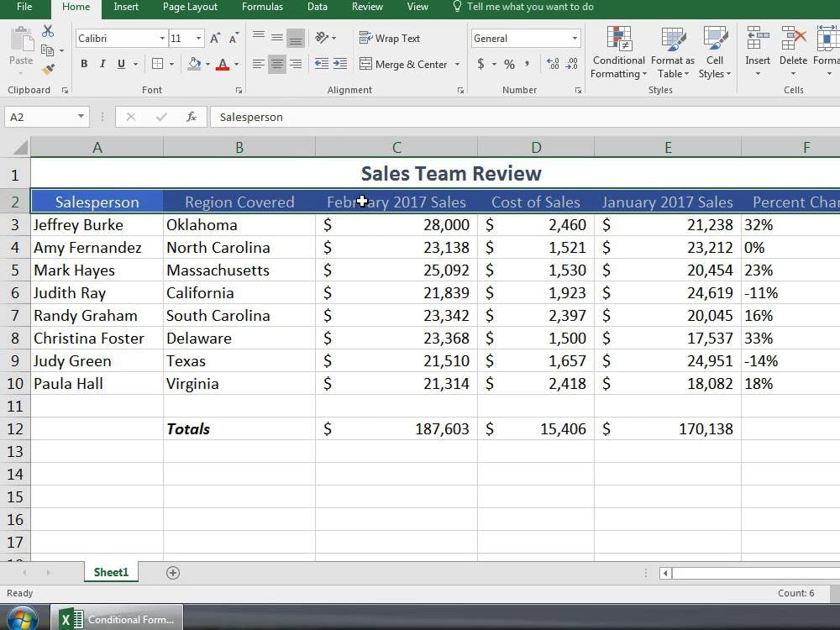Toggle Center alignment
840x630 pixels.
click(x=277, y=64)
